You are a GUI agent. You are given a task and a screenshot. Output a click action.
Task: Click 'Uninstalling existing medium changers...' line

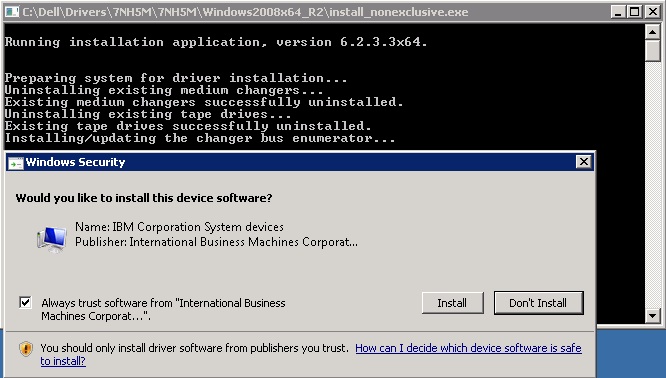coord(164,90)
